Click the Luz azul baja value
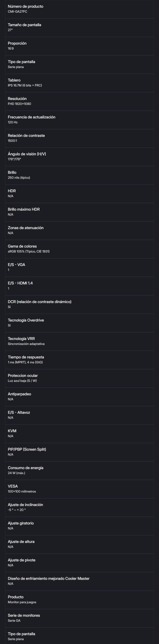This screenshot has width=159, height=644. tap(22, 381)
